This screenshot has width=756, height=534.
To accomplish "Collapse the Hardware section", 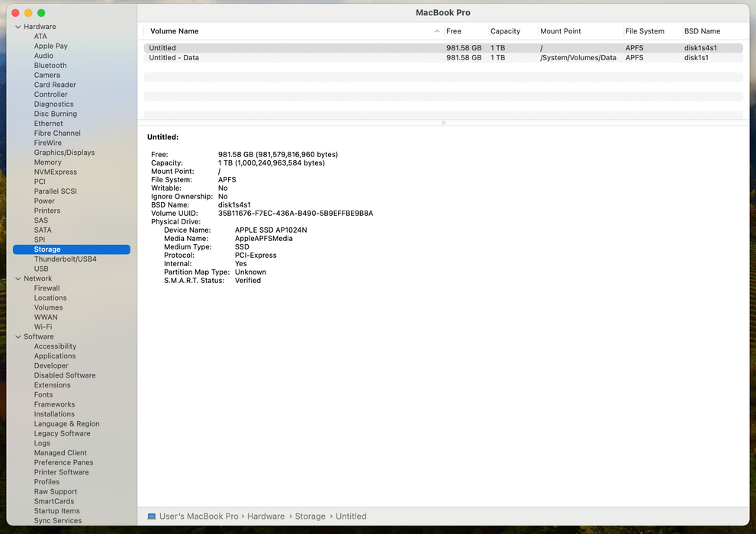I will [x=18, y=27].
